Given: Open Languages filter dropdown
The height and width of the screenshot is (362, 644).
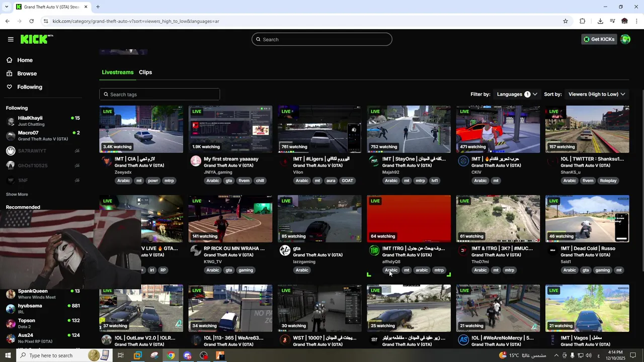Looking at the screenshot, I should [517, 94].
